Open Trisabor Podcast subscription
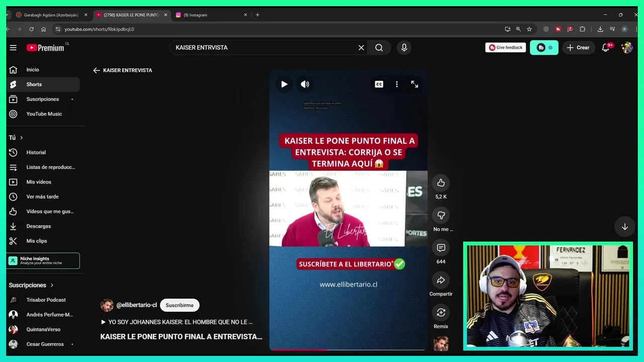Viewport: 644px width, 362px height. click(x=43, y=300)
